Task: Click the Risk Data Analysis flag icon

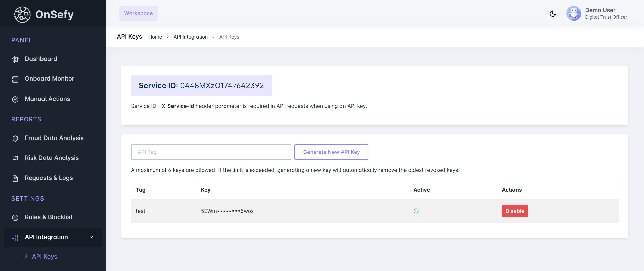Action: tap(15, 158)
